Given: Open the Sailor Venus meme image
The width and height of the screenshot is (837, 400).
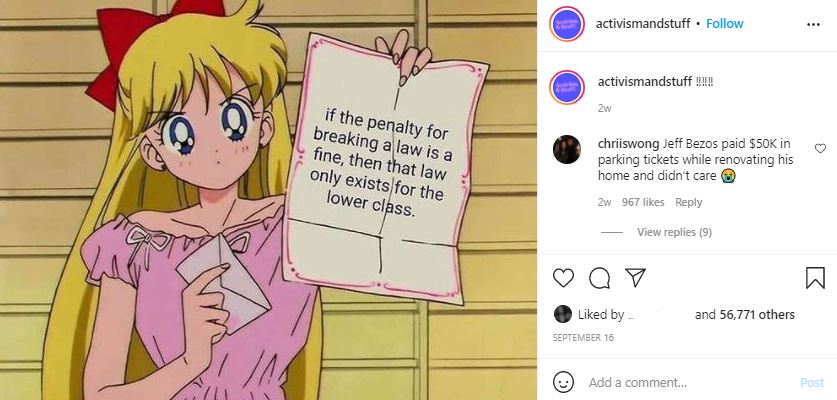Looking at the screenshot, I should [269, 200].
